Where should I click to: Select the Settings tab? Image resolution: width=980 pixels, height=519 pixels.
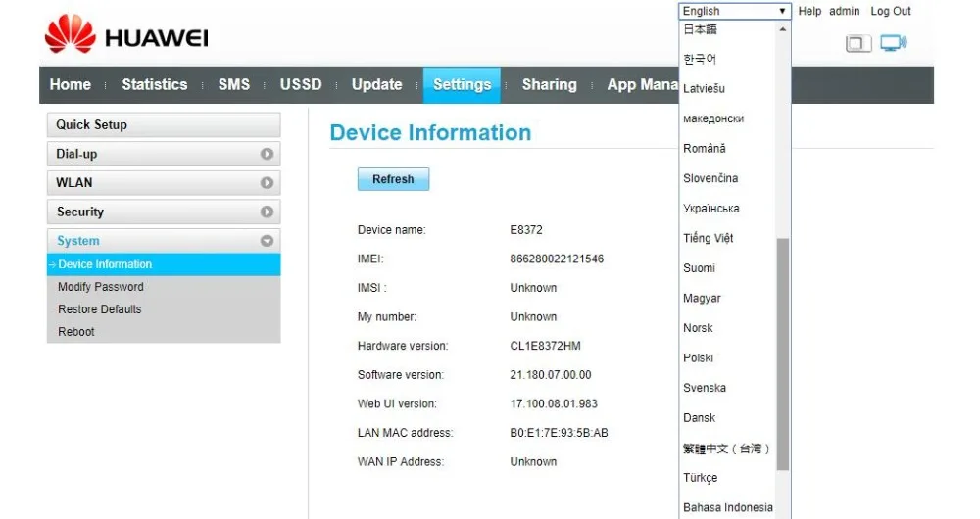462,85
